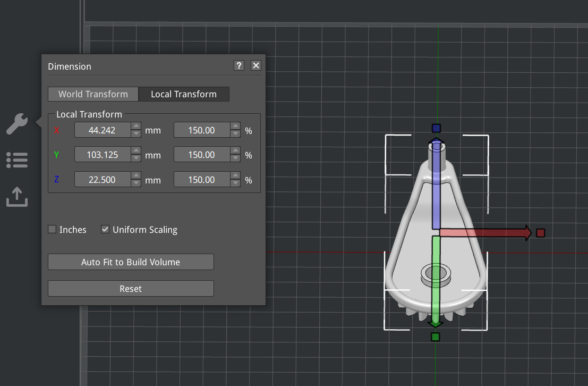
Task: Close the Dimension dialog
Action: 255,65
